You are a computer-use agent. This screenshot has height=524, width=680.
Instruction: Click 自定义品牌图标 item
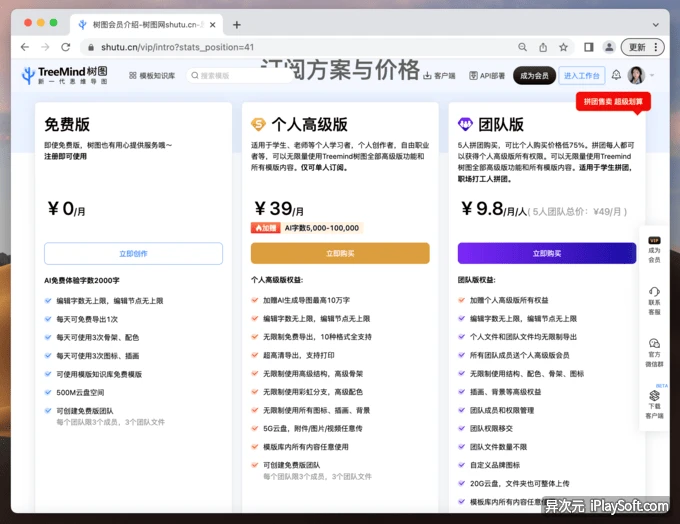[x=495, y=465]
